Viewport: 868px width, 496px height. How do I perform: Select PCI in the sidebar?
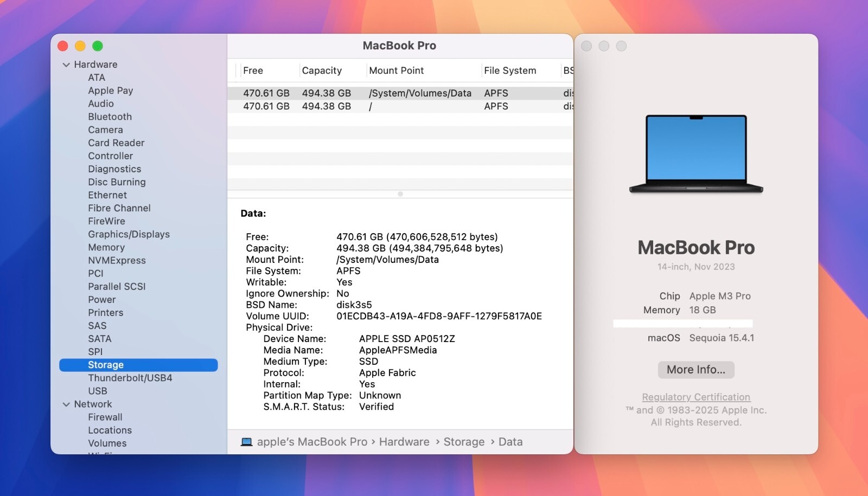click(95, 273)
